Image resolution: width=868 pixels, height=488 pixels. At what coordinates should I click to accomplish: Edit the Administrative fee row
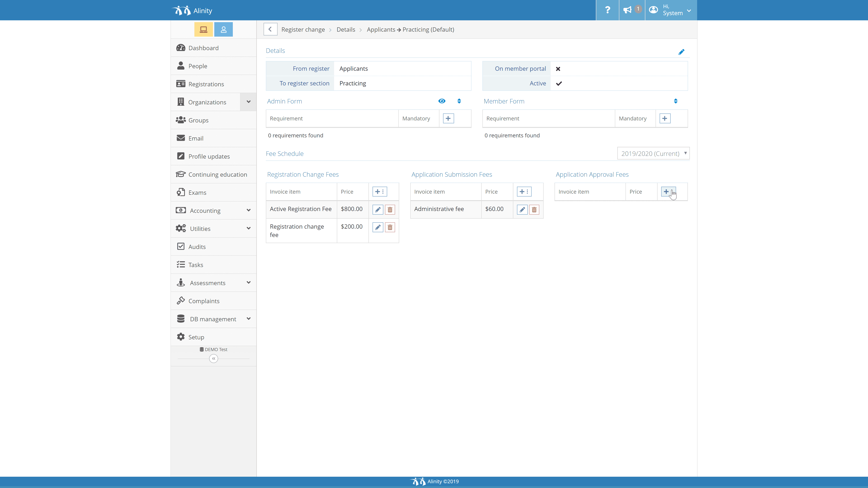pos(522,209)
